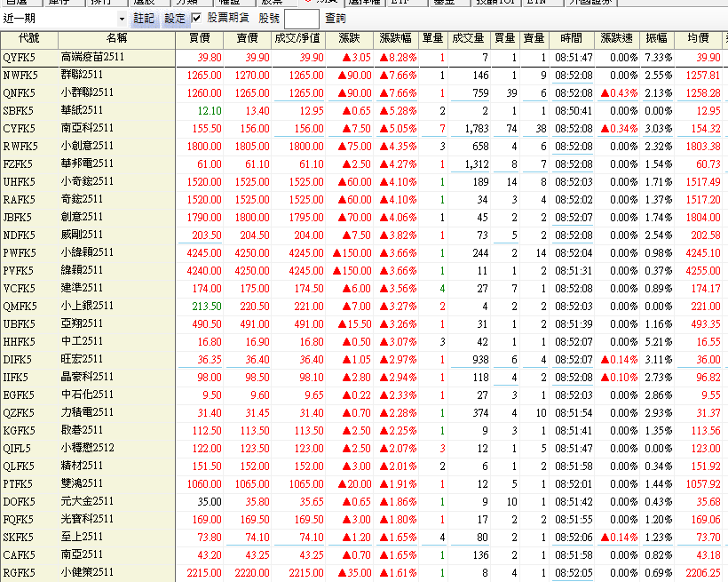Viewport: 728px width, 582px height.
Task: Click the 買價 column header
Action: 199,39
